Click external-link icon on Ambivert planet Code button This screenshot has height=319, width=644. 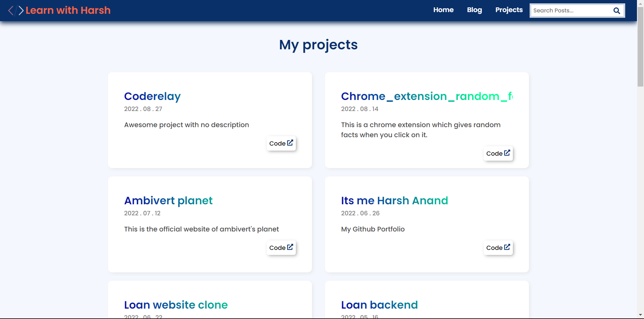(290, 247)
